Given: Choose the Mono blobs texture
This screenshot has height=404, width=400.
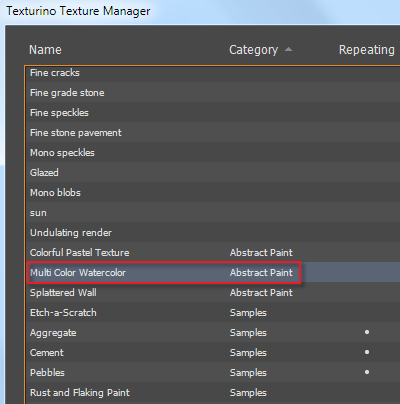Looking at the screenshot, I should [213, 192].
